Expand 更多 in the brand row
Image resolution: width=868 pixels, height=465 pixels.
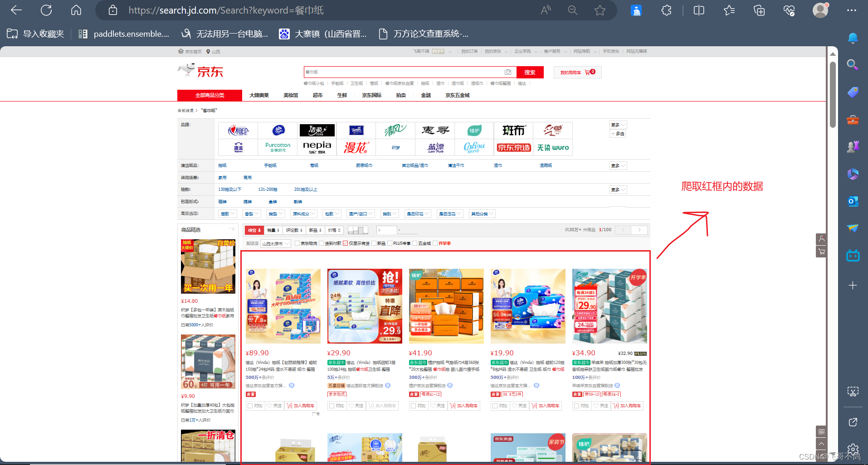618,125
